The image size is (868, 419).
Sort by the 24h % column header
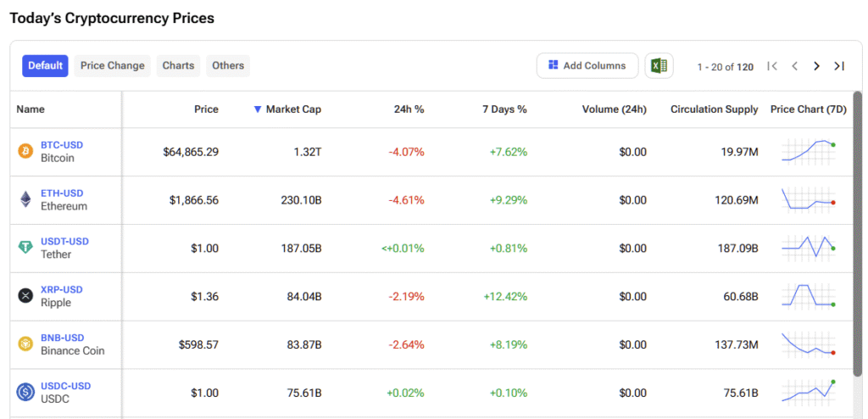(x=409, y=109)
